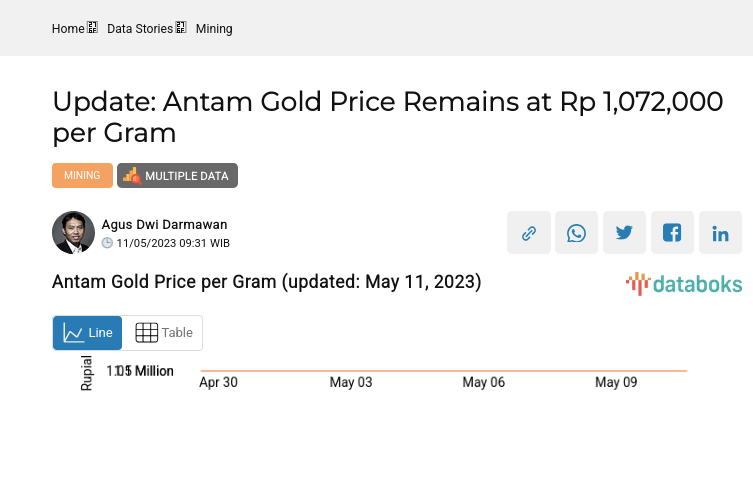Image resolution: width=753 pixels, height=498 pixels.
Task: Open author Agus Dwi Darmawan's profile
Action: pyautogui.click(x=164, y=225)
